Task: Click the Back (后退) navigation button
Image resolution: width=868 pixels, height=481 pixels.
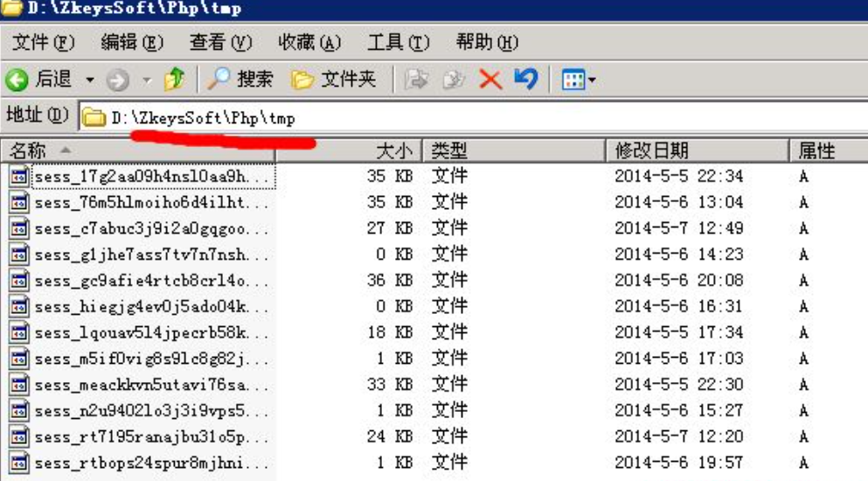Action: 39,80
